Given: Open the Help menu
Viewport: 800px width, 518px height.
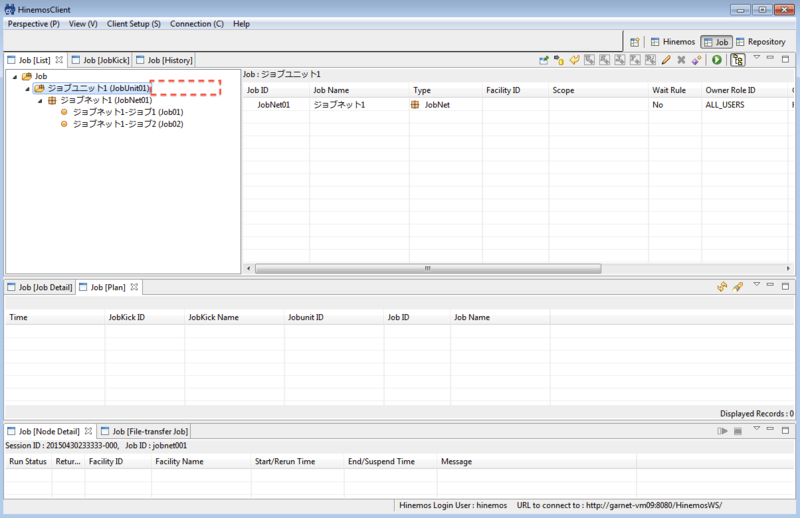Looking at the screenshot, I should tap(241, 24).
